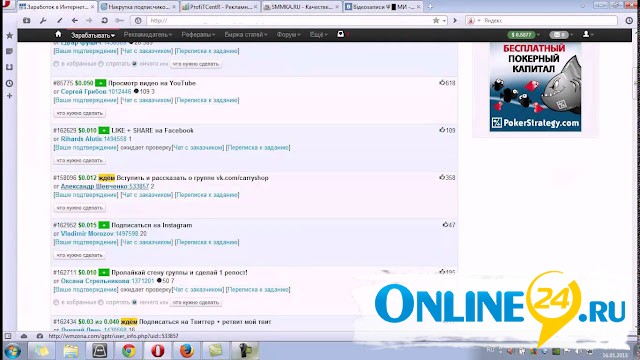Open the history clock icon in sidebar
The image size is (640, 360).
click(9, 83)
